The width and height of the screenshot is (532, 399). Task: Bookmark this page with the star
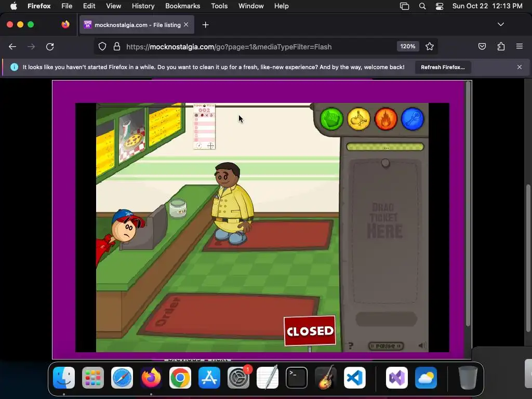[430, 46]
